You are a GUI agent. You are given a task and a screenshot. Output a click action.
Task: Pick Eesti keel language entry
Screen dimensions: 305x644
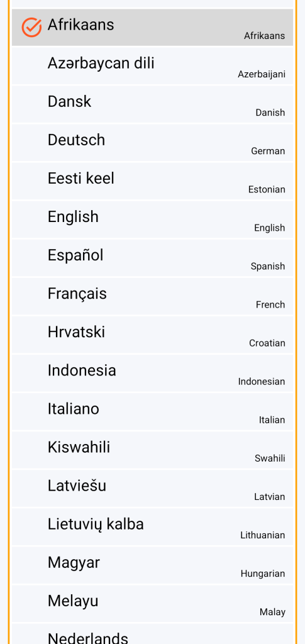coord(152,181)
